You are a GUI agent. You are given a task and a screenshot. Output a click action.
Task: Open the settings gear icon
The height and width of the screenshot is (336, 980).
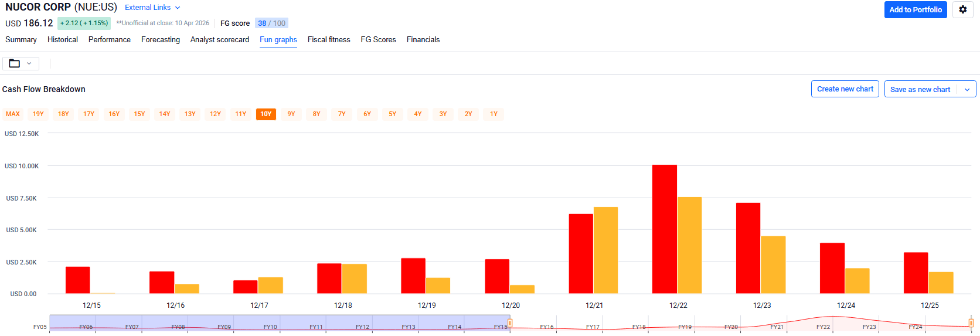[962, 9]
